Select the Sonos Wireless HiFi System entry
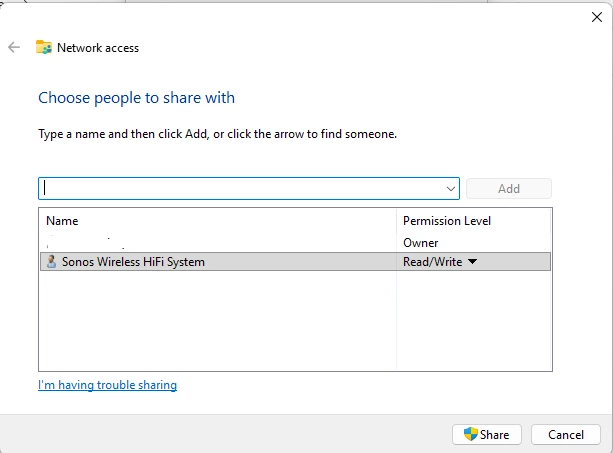This screenshot has height=453, width=613. point(133,262)
